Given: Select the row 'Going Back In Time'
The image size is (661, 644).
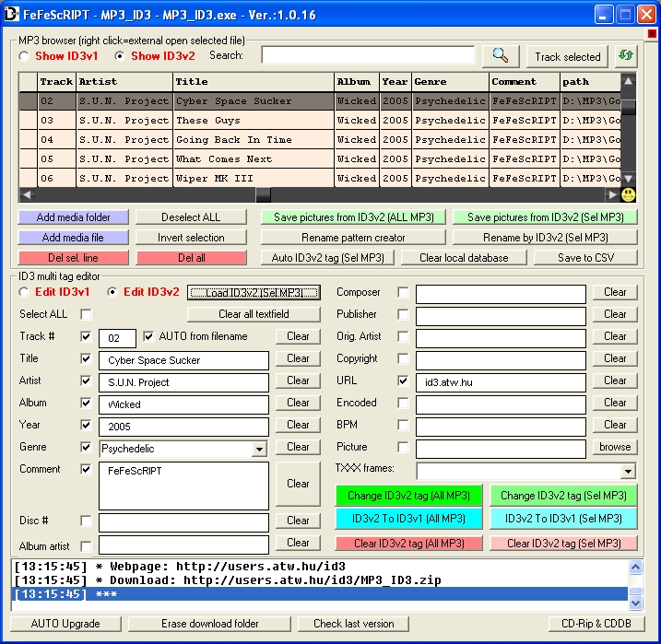Looking at the screenshot, I should (320, 140).
